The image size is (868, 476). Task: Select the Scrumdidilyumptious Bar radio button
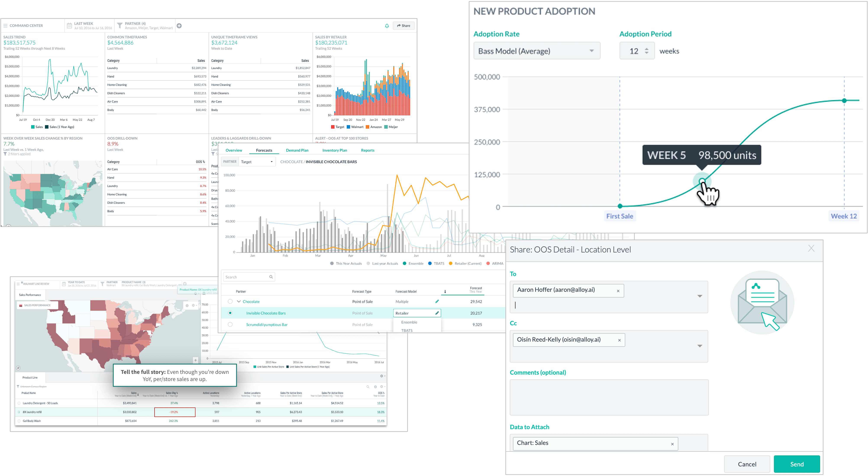pyautogui.click(x=230, y=324)
